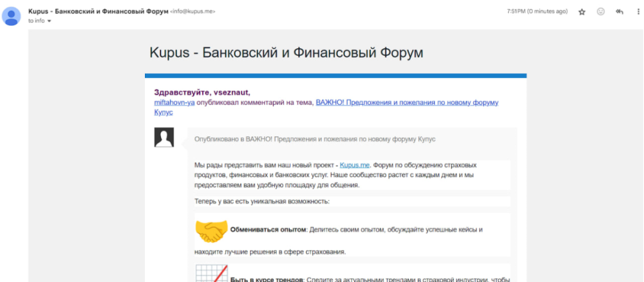The width and height of the screenshot is (644, 282).
Task: Click the reply all arrow icon
Action: point(620,12)
